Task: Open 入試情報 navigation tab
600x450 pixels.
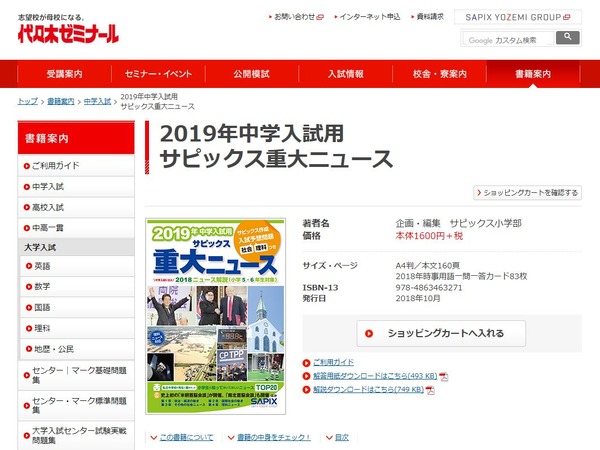Action: click(x=346, y=74)
